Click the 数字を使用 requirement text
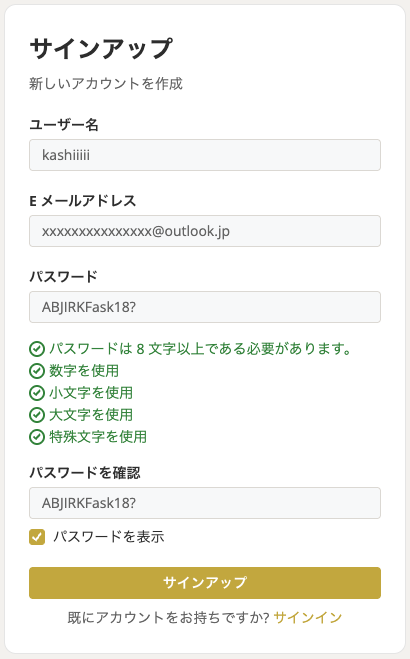Image resolution: width=410 pixels, height=659 pixels. pyautogui.click(x=84, y=371)
